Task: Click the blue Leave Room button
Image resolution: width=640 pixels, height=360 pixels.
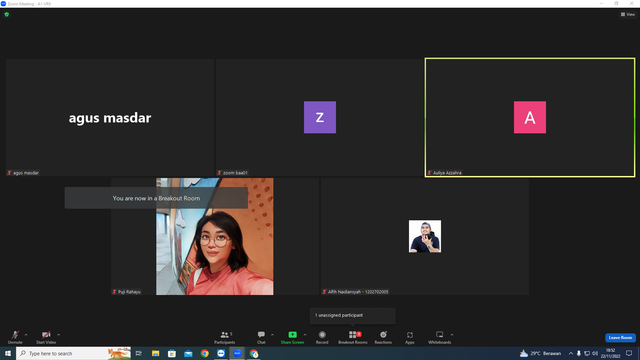Action: (620, 338)
